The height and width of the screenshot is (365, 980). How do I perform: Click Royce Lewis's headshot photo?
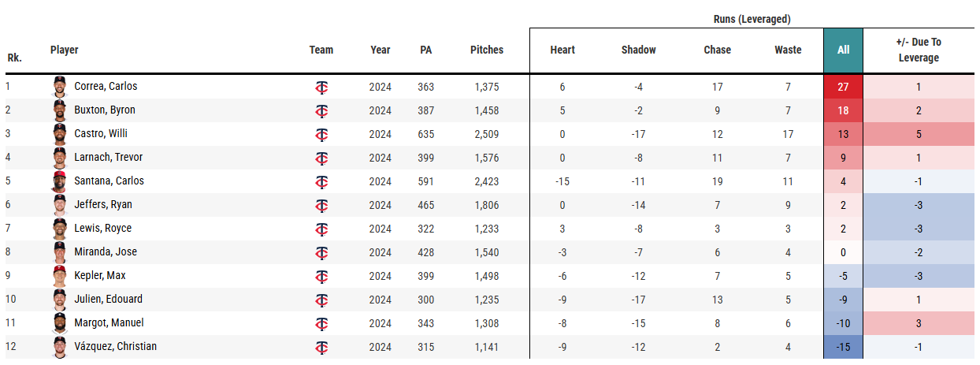(61, 229)
